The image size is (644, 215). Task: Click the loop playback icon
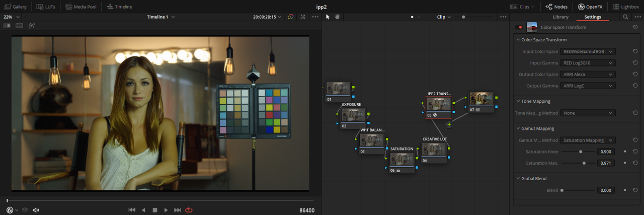point(190,210)
